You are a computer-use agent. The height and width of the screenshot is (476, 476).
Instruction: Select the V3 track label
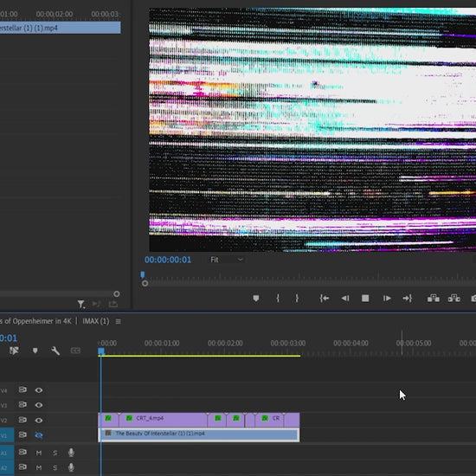[3, 406]
